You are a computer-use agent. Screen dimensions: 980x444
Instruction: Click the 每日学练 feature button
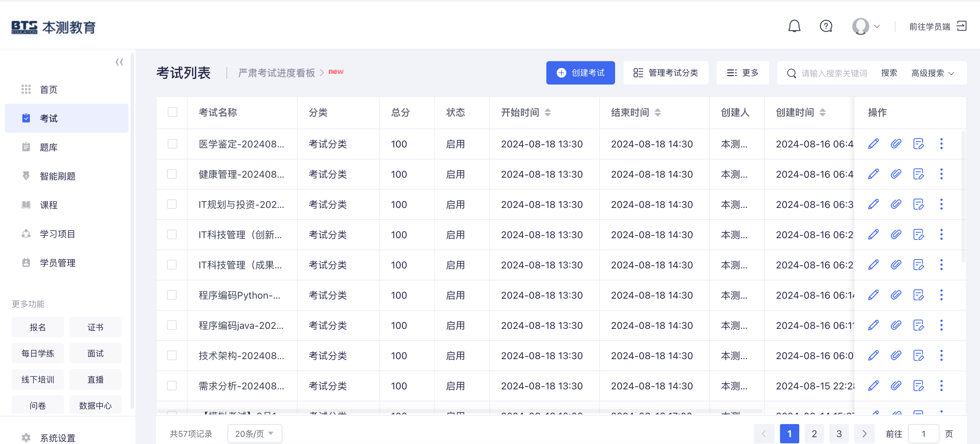point(38,354)
